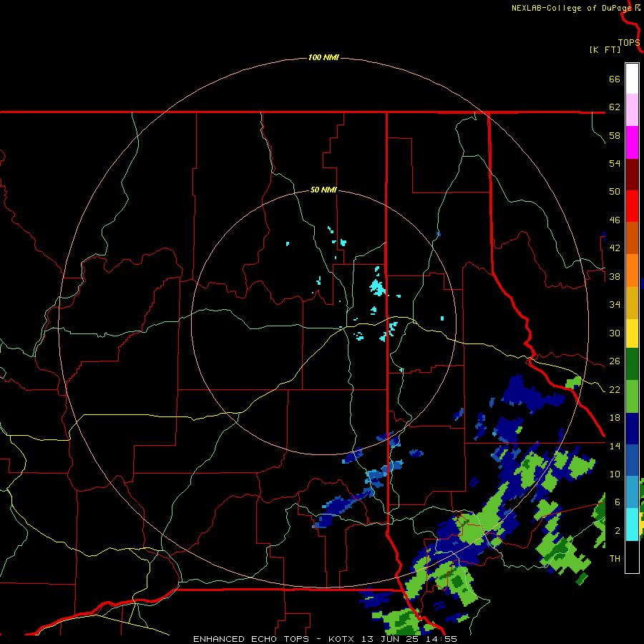
Task: Select the yellow legend swatch
Action: pyautogui.click(x=632, y=333)
